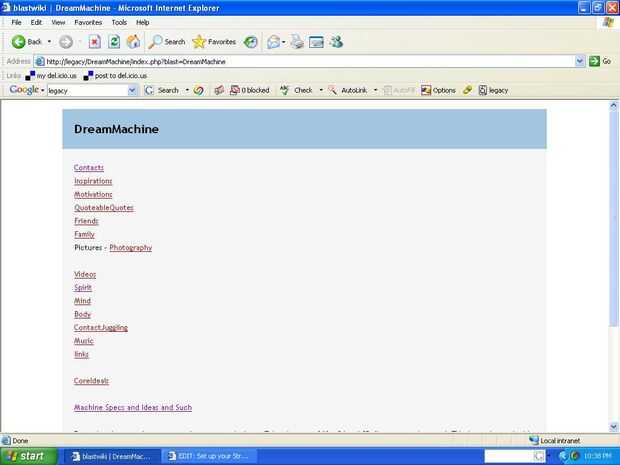Select blastwiki DreamMachine taskbar button
Image resolution: width=620 pixels, height=465 pixels.
pyautogui.click(x=111, y=456)
